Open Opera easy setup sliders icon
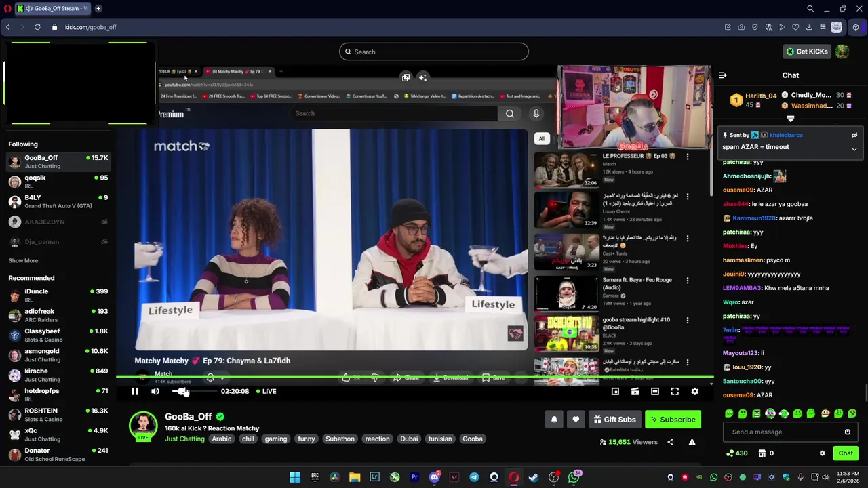The width and height of the screenshot is (868, 488). tap(823, 27)
